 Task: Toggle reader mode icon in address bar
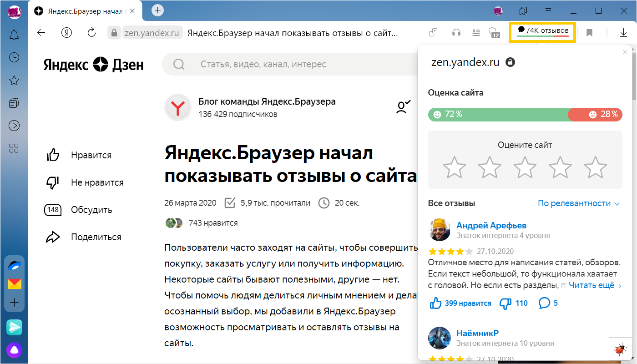coord(476,32)
